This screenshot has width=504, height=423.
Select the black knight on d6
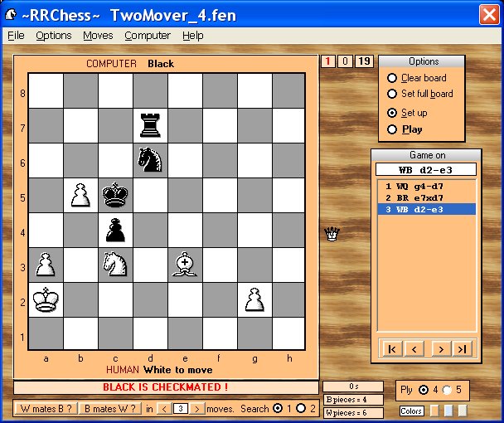click(x=150, y=160)
